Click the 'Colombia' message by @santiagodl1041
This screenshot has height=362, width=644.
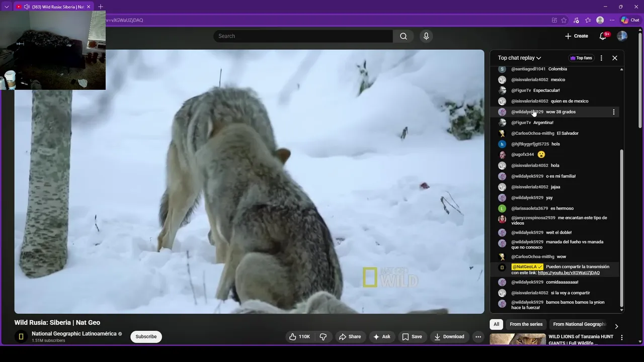point(557,69)
